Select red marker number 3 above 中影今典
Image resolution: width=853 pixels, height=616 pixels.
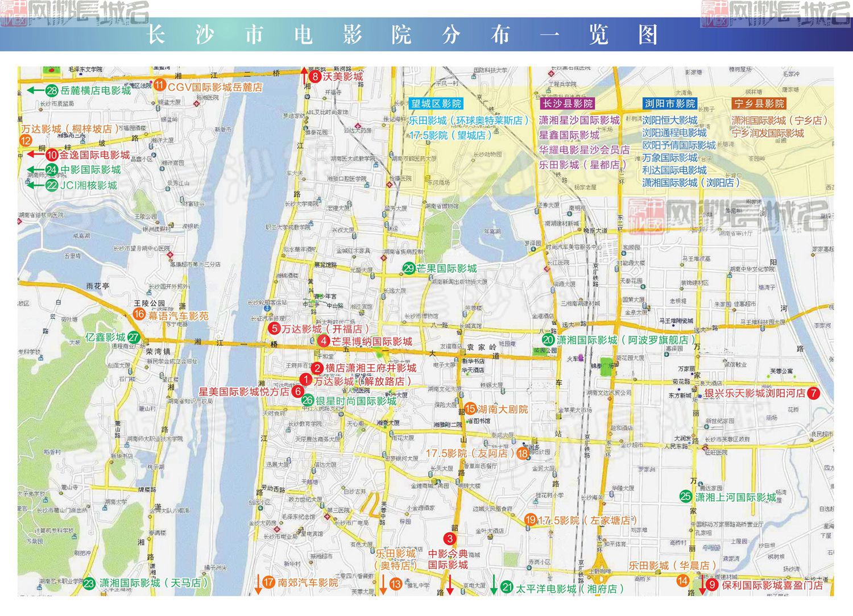pos(450,538)
